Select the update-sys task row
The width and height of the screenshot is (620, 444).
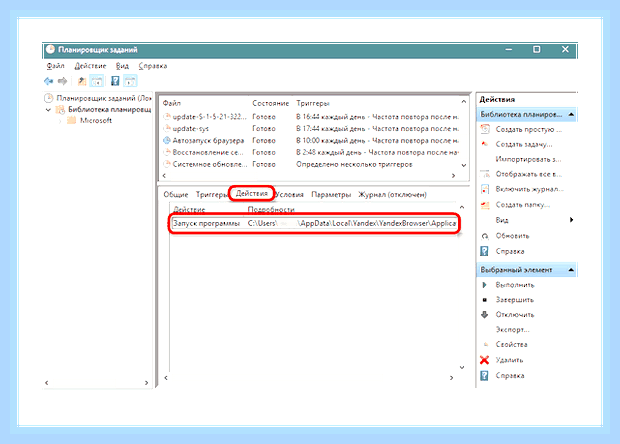(x=311, y=129)
